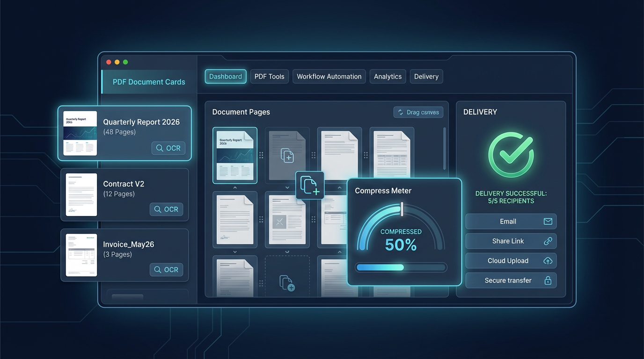Click the padlock icon on Secure transfer
This screenshot has height=359, width=644.
pyautogui.click(x=548, y=280)
